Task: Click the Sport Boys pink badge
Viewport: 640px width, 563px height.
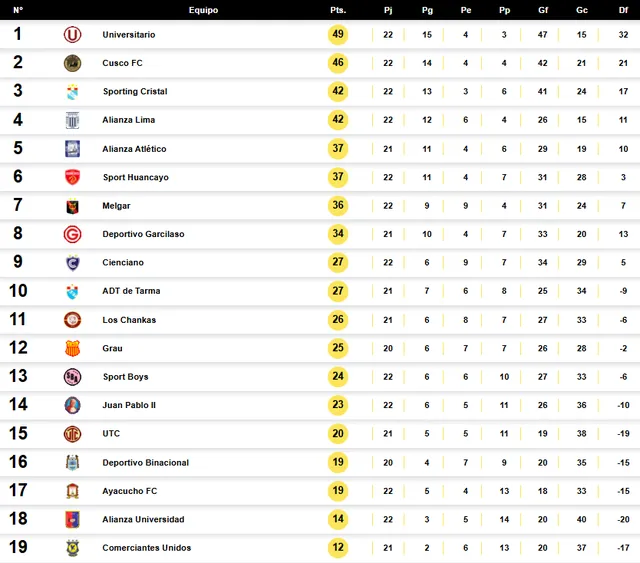Action: tap(72, 377)
